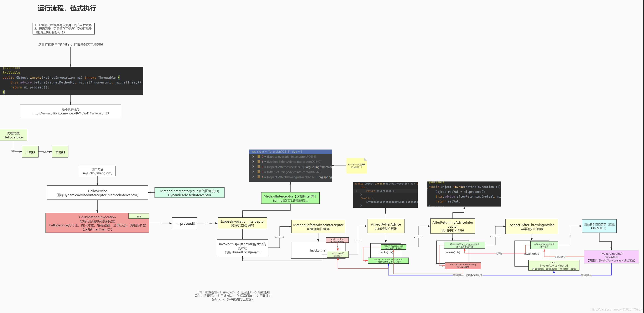Click the 0===>1 arrow label

pos(280,237)
